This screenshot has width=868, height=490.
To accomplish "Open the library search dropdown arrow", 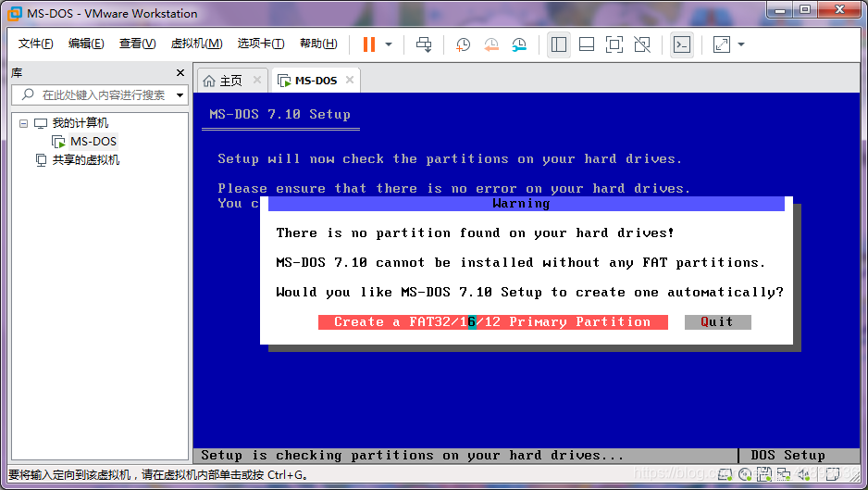I will click(180, 95).
